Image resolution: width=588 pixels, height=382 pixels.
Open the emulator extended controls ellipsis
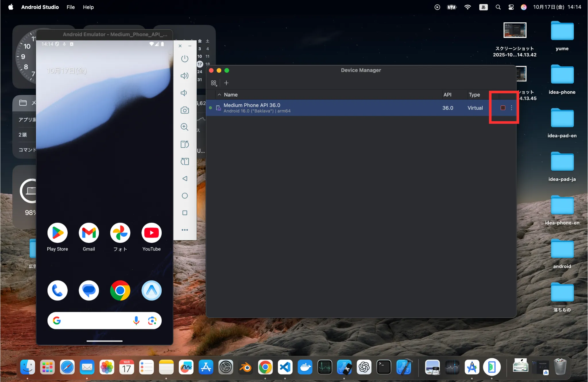point(185,229)
